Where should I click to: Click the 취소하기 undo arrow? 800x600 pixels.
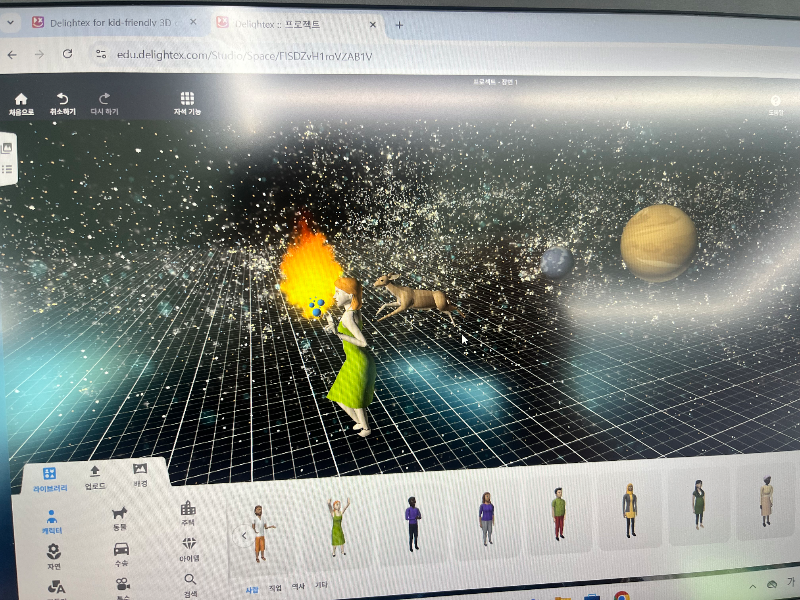point(62,99)
